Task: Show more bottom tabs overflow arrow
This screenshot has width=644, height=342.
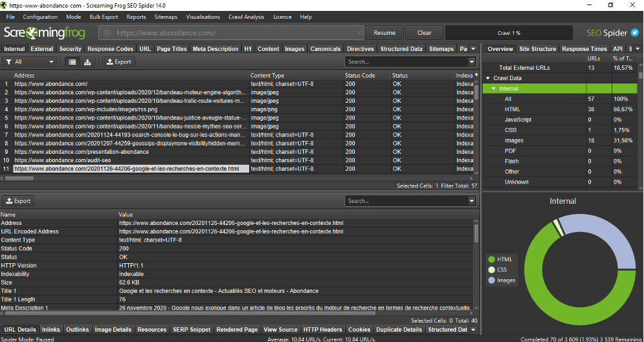Action: 474,329
